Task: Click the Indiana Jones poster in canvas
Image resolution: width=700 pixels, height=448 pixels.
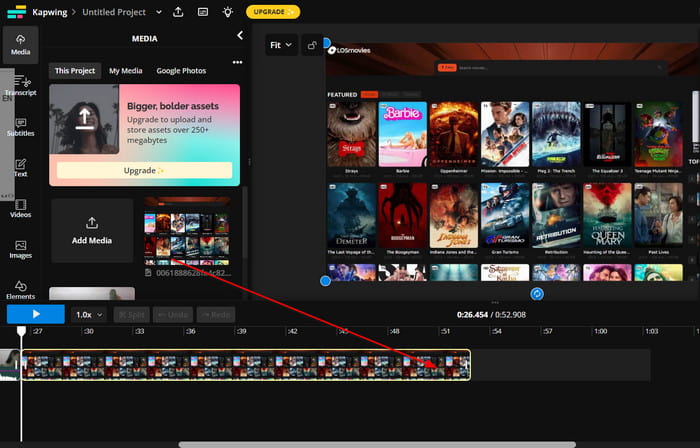Action: click(454, 216)
